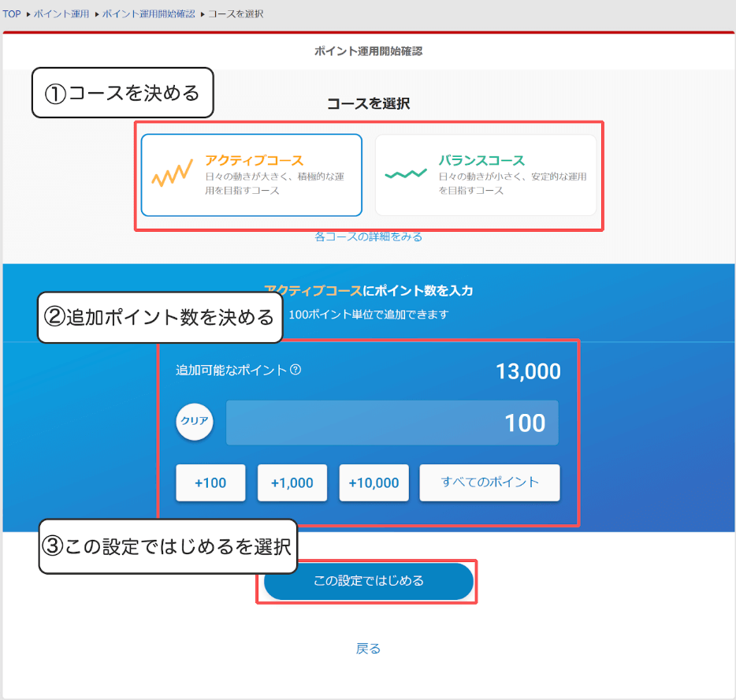
Task: Add 10,000 points with the +10,000 button
Action: (374, 482)
